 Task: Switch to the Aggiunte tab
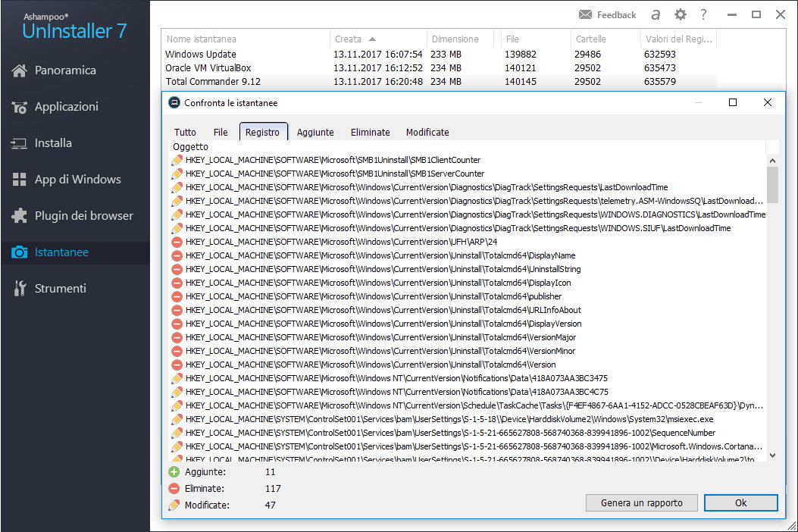(315, 132)
